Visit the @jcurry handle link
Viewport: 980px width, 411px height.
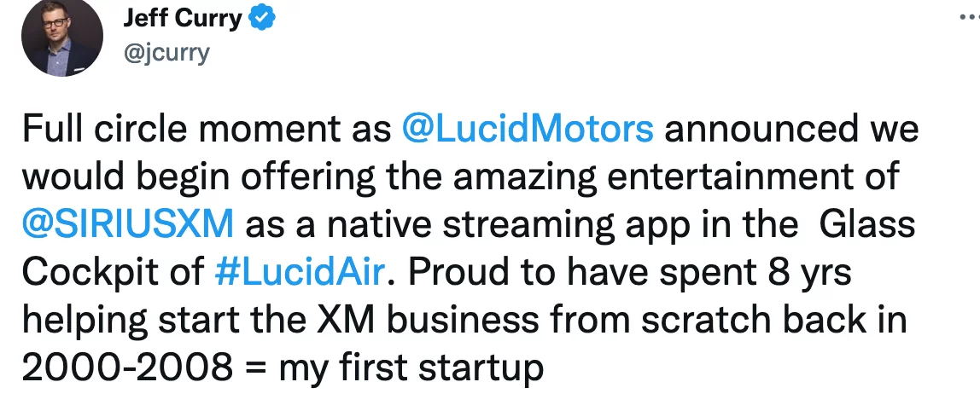pyautogui.click(x=166, y=53)
